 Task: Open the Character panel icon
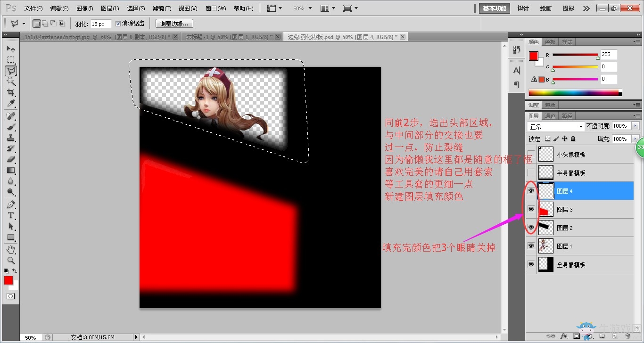(517, 71)
